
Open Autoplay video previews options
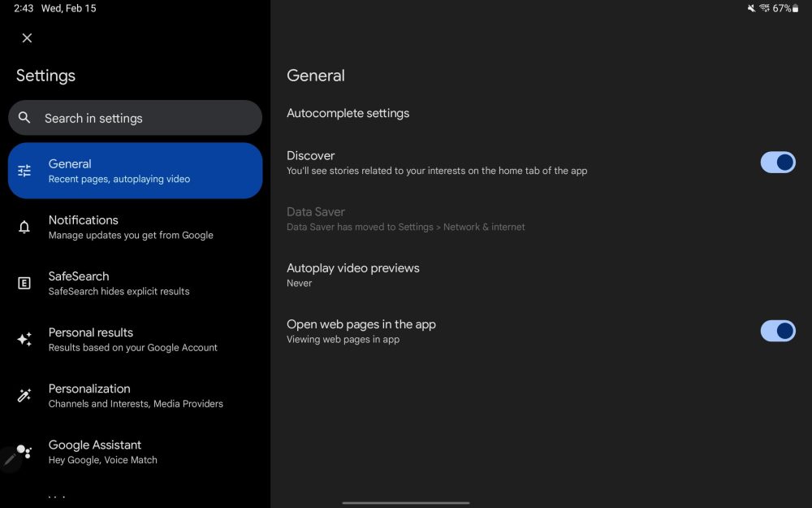352,275
